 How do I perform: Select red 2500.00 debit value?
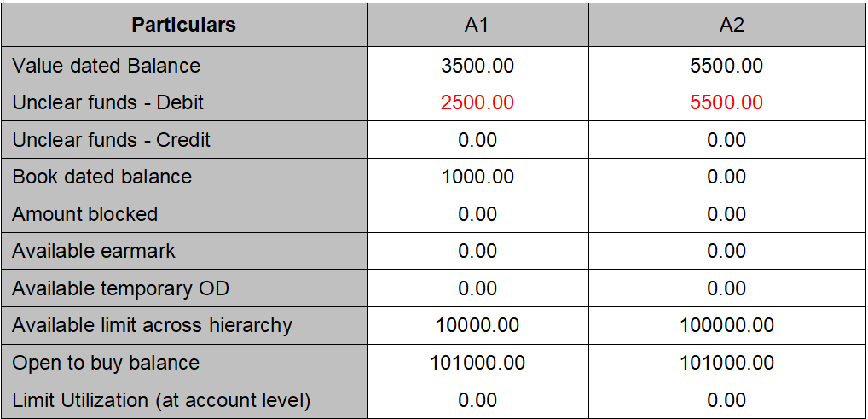[477, 102]
